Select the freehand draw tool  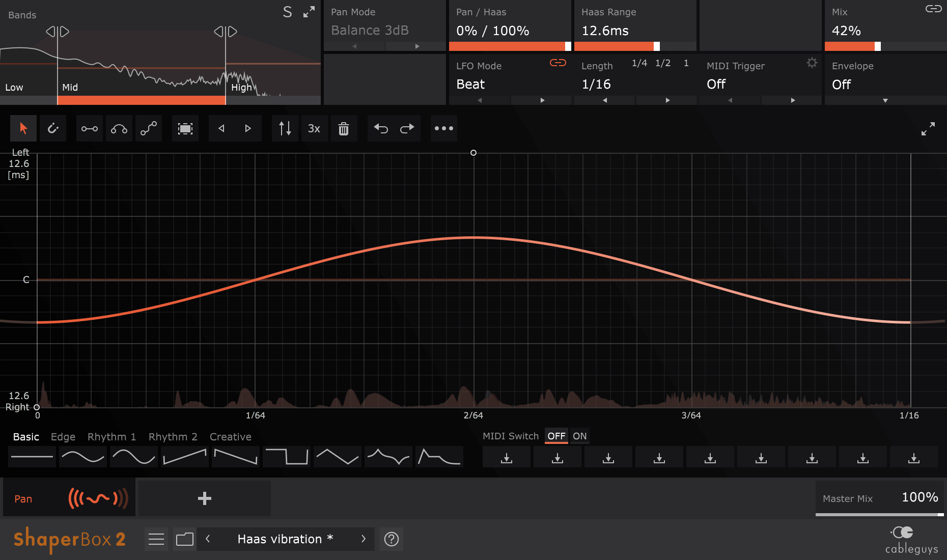point(149,128)
